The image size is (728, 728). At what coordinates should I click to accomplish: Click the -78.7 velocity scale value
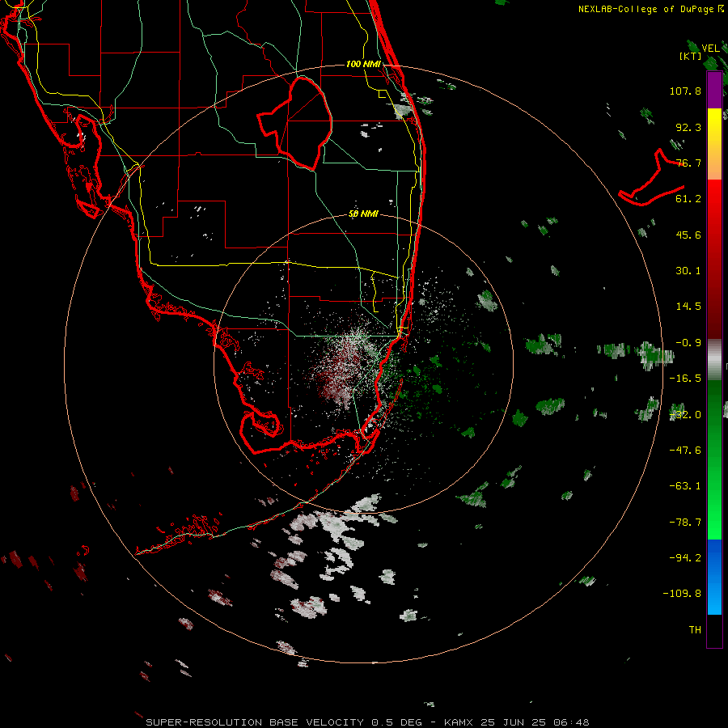coord(685,523)
